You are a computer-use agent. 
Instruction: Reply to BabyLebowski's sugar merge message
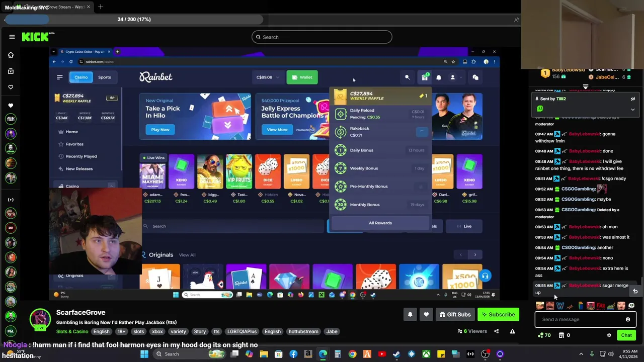(x=635, y=291)
